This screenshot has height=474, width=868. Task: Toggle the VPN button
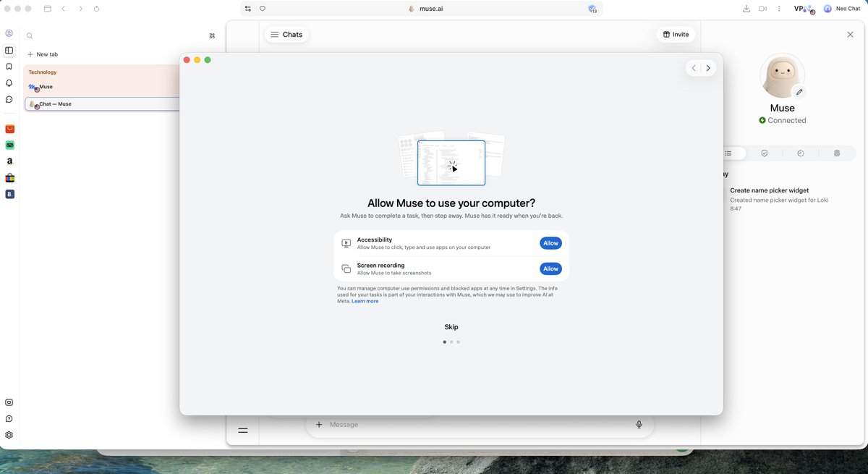coord(804,9)
